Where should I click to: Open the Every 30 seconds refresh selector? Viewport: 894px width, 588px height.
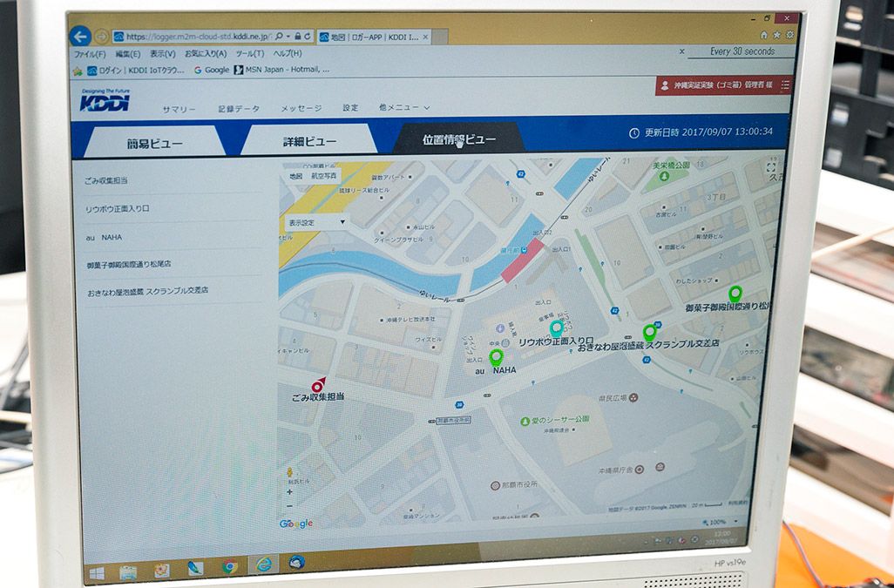742,51
